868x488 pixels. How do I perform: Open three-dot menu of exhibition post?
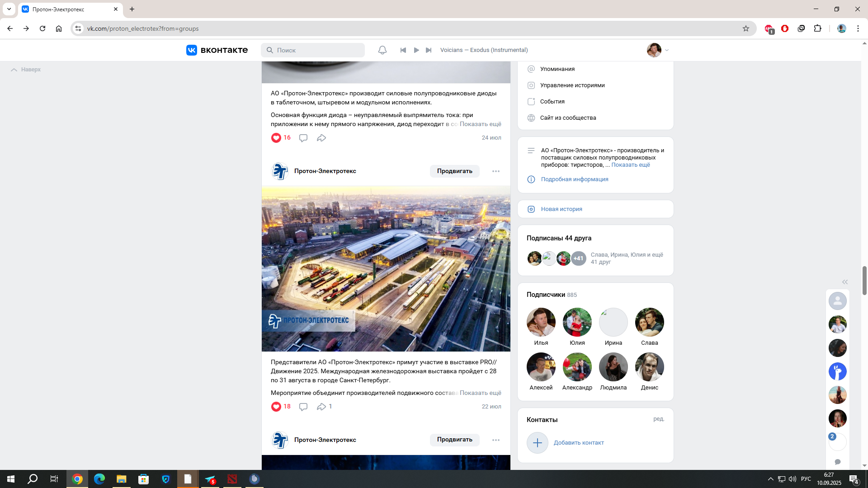tap(496, 171)
